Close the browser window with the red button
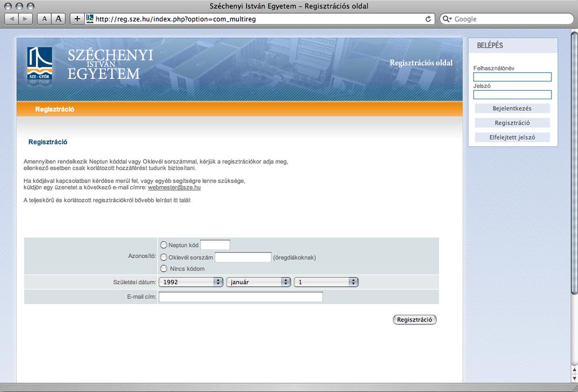 click(8, 6)
